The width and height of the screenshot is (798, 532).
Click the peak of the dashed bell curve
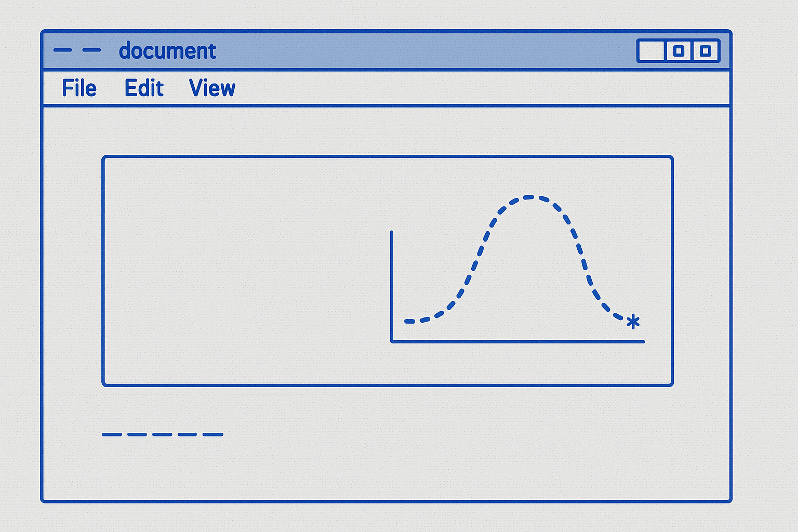(x=529, y=197)
